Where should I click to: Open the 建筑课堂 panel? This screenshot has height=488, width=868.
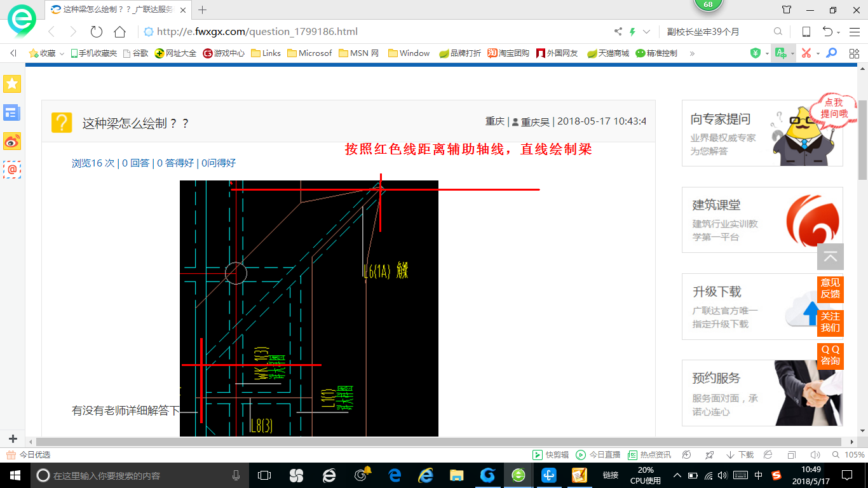pyautogui.click(x=763, y=220)
